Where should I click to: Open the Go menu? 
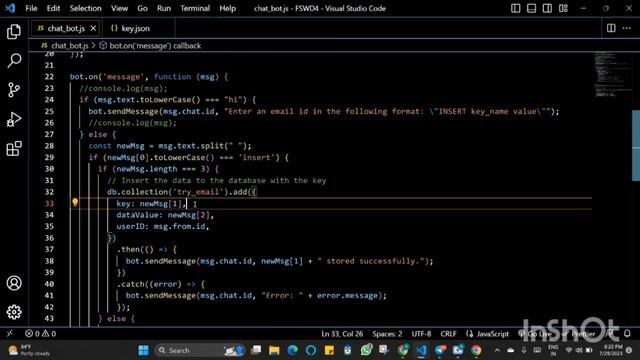142,8
